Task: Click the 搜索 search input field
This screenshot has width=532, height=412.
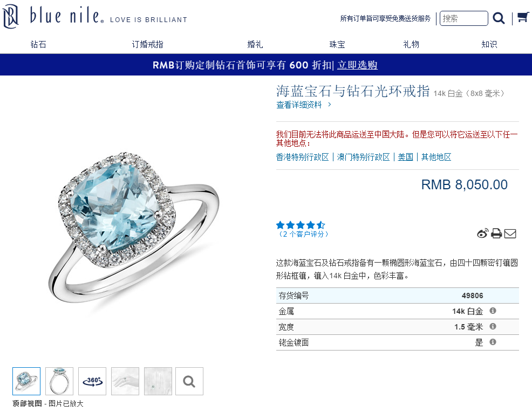Action: click(x=464, y=18)
